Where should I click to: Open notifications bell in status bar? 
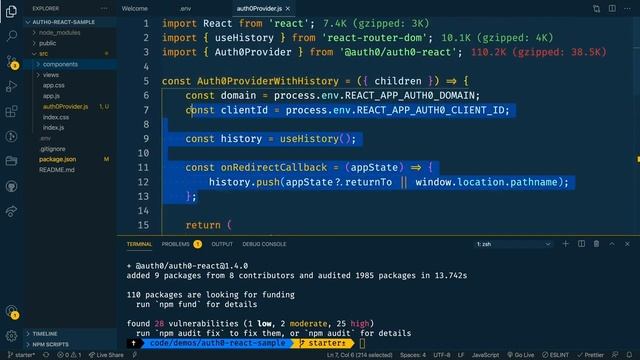click(629, 355)
